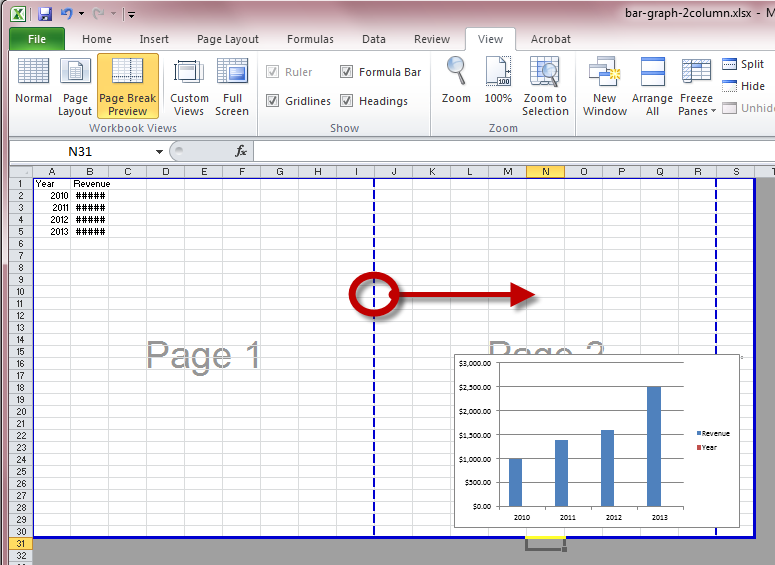Disable the Formula Bar checkbox
The height and width of the screenshot is (565, 775).
pos(346,72)
